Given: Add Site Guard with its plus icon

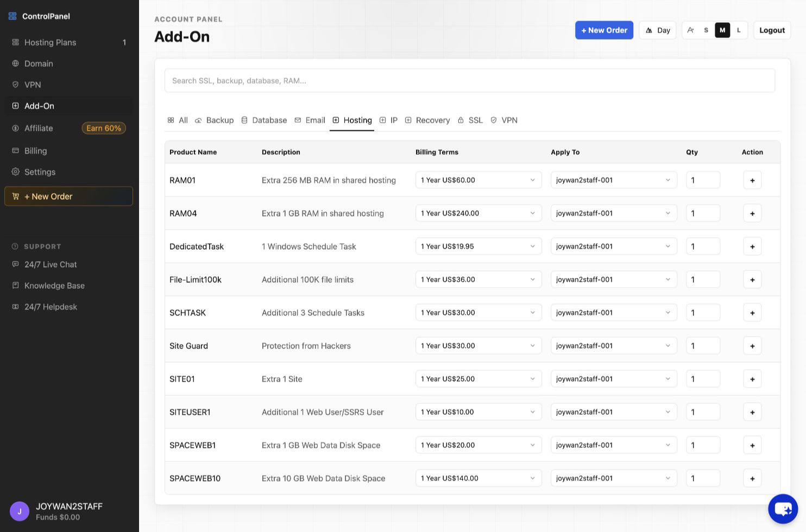Looking at the screenshot, I should coord(752,346).
